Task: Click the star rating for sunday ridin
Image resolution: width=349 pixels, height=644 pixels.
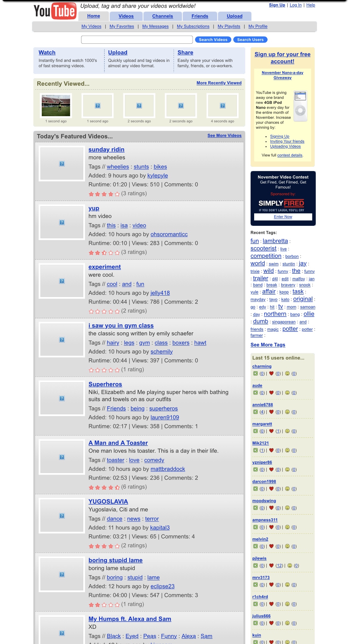Action: coord(104,194)
